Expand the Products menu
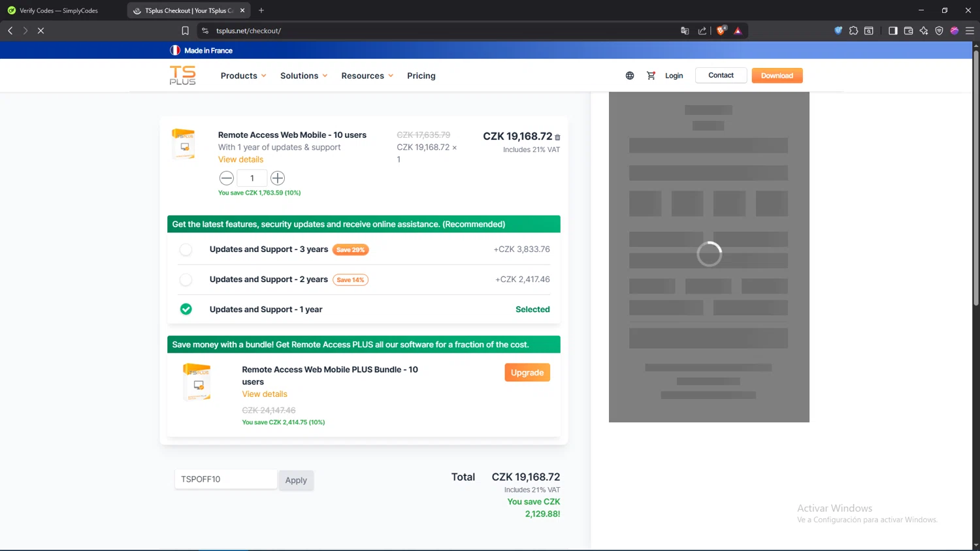 coord(243,76)
